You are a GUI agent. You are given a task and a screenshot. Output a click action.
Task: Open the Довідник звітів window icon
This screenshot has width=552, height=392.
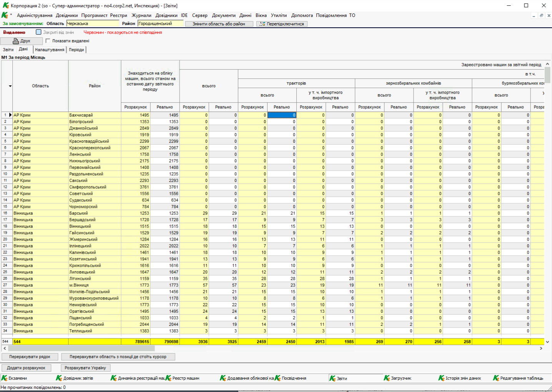[59, 378]
